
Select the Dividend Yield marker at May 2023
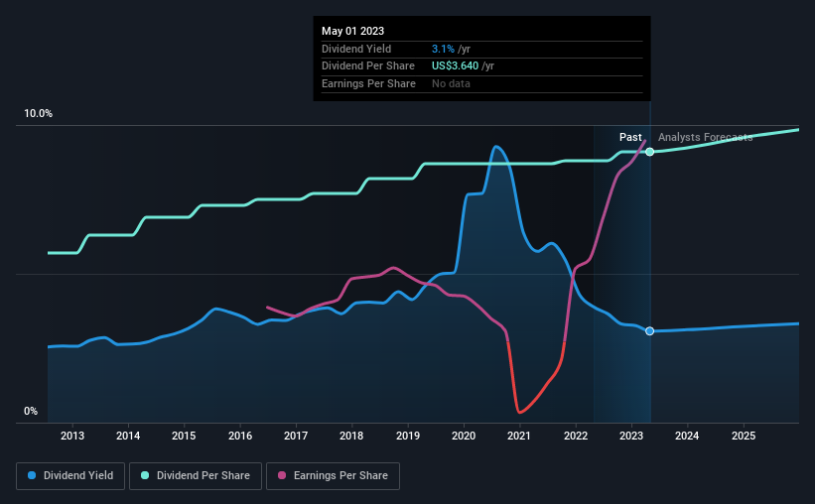tap(649, 331)
